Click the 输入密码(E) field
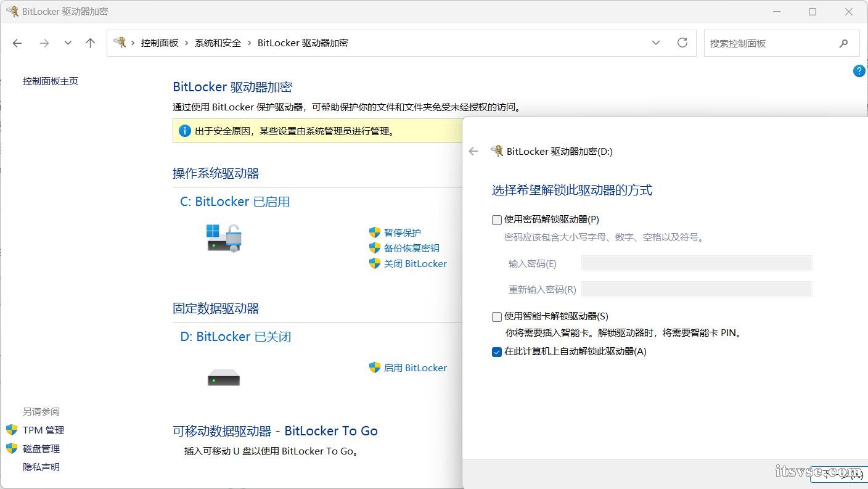Image resolution: width=868 pixels, height=489 pixels. (x=697, y=263)
